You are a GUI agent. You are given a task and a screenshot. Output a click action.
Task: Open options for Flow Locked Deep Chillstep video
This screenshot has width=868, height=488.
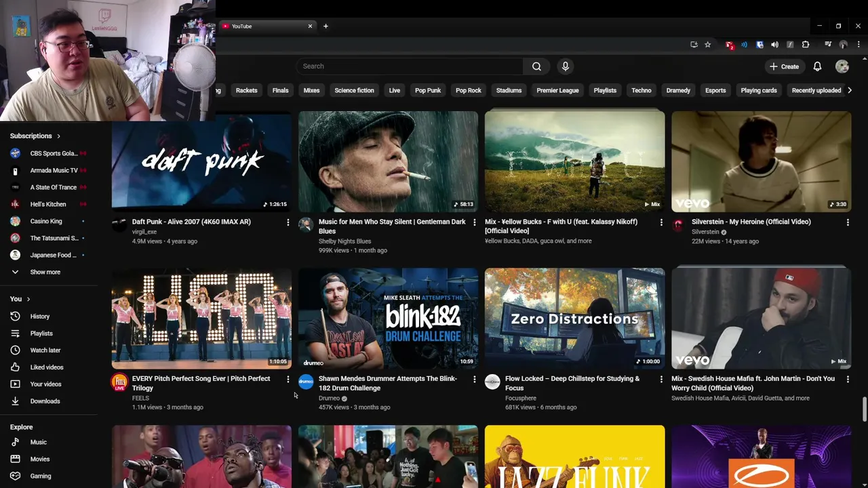661,380
